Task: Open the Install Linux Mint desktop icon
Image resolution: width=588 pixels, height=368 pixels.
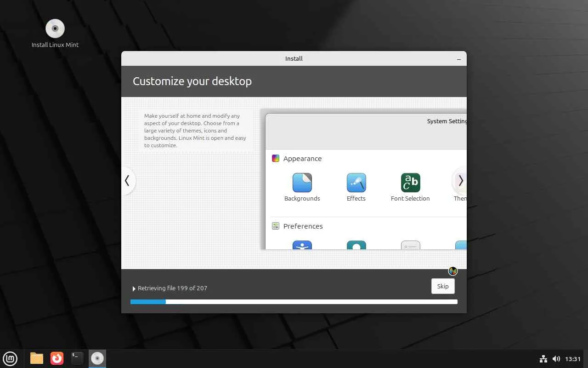Action: click(55, 33)
